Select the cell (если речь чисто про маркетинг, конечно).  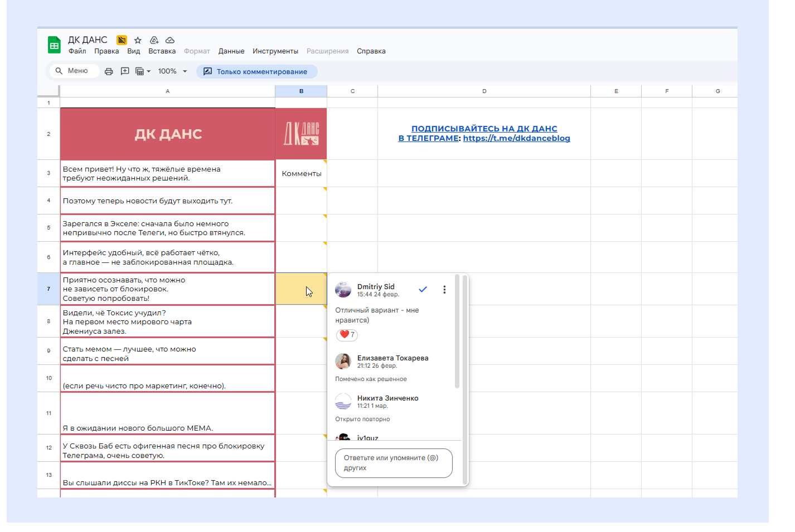[x=167, y=378]
